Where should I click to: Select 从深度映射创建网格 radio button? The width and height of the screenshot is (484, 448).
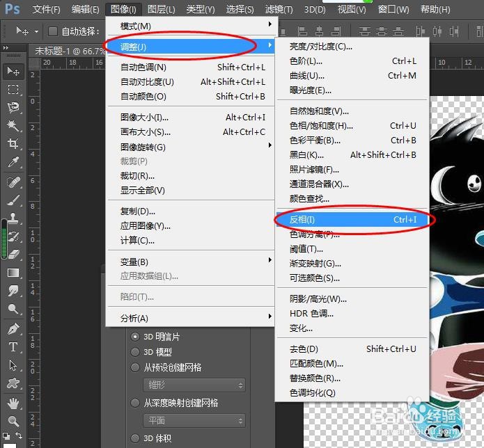(135, 403)
